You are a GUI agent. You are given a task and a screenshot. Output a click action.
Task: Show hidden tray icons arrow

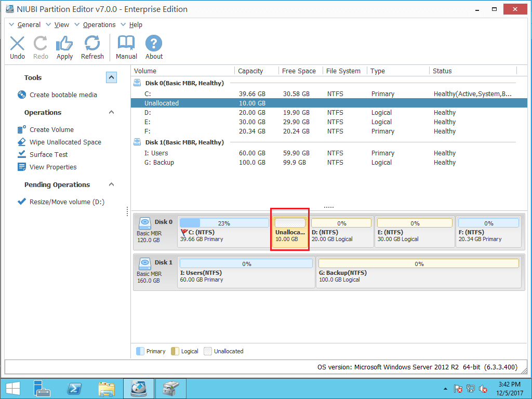445,389
